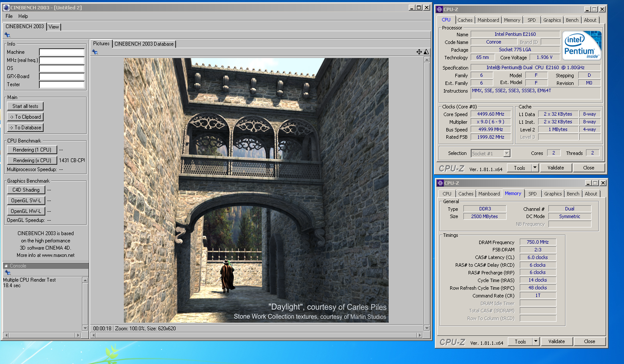Open the Socket #1 selection dropdown
This screenshot has width=624, height=364.
(490, 154)
